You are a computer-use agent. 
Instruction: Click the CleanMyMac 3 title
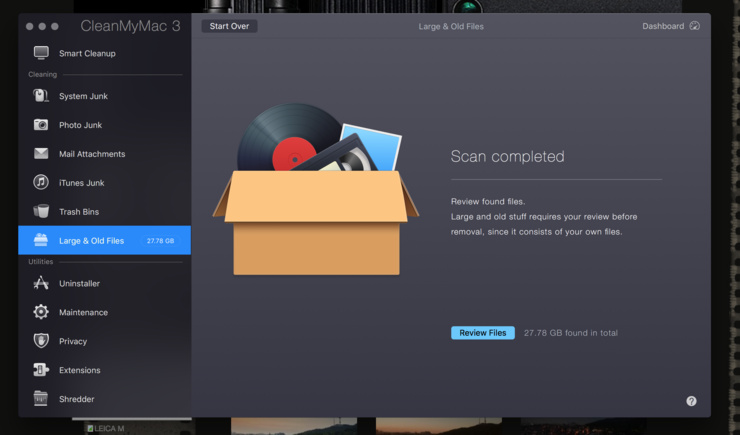130,26
